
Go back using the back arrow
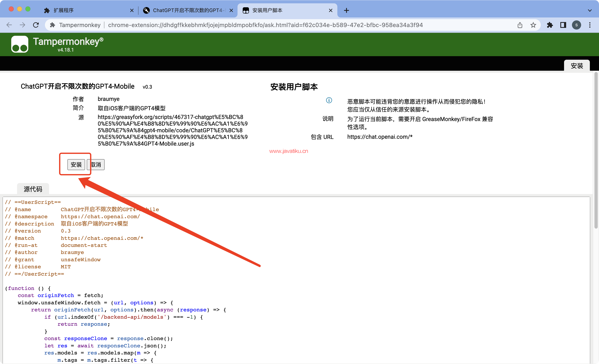pyautogui.click(x=9, y=25)
